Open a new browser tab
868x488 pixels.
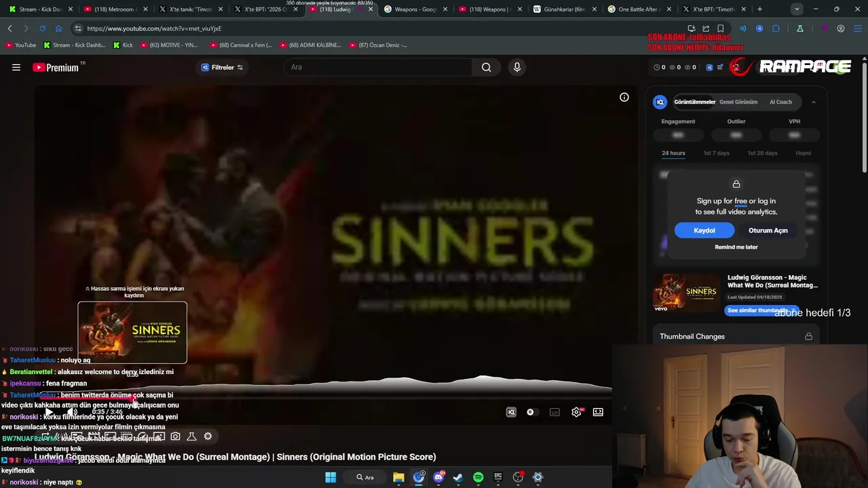click(759, 9)
